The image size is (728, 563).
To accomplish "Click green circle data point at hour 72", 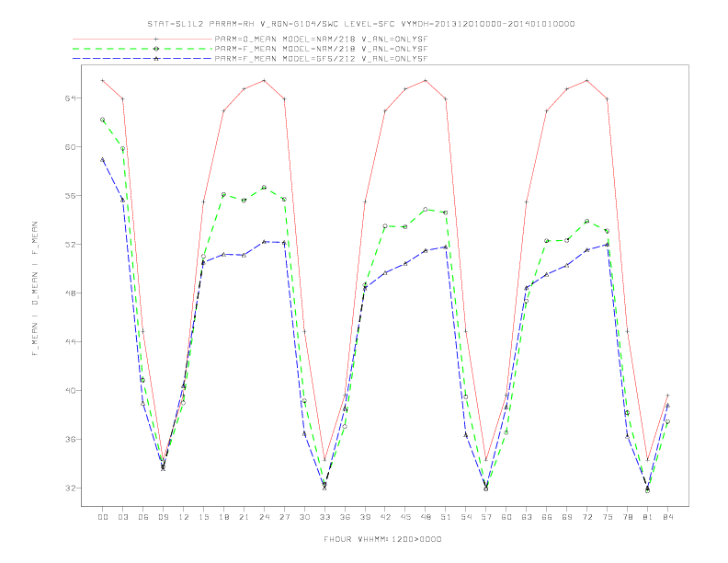I will click(586, 221).
